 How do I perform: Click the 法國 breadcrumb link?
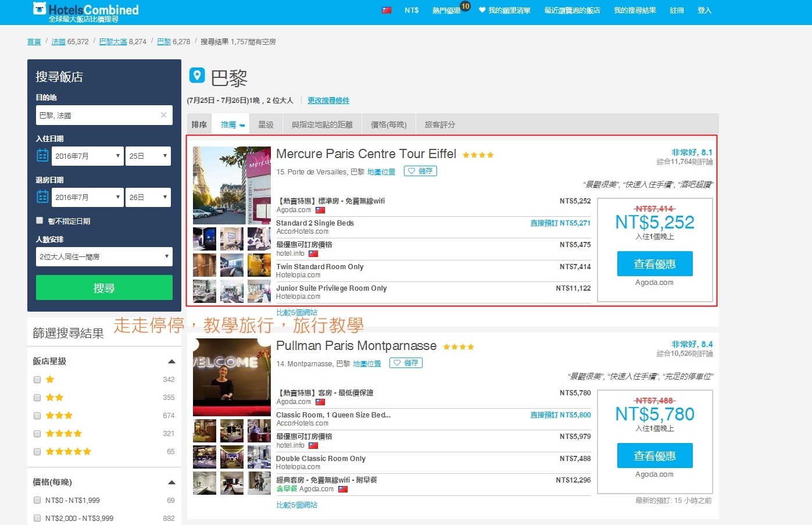[58, 42]
